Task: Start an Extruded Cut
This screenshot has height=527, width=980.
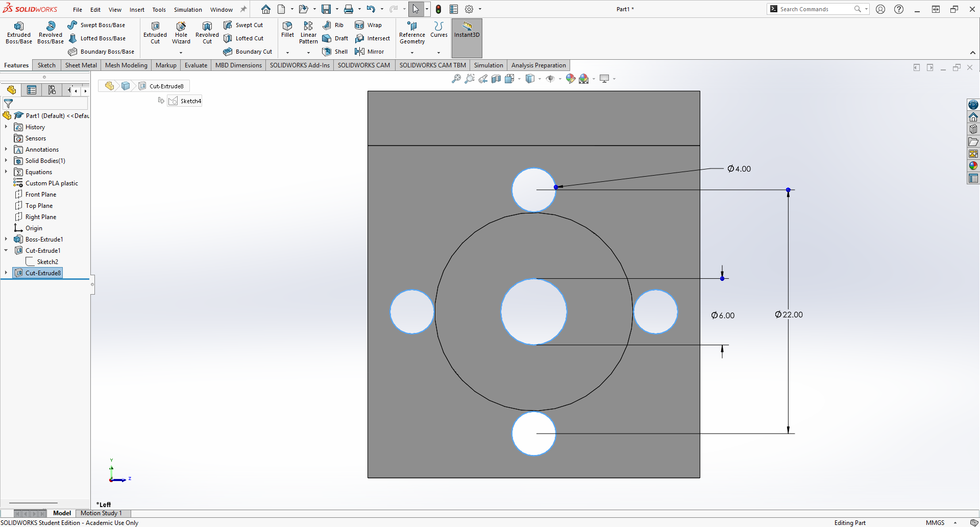Action: pyautogui.click(x=155, y=33)
